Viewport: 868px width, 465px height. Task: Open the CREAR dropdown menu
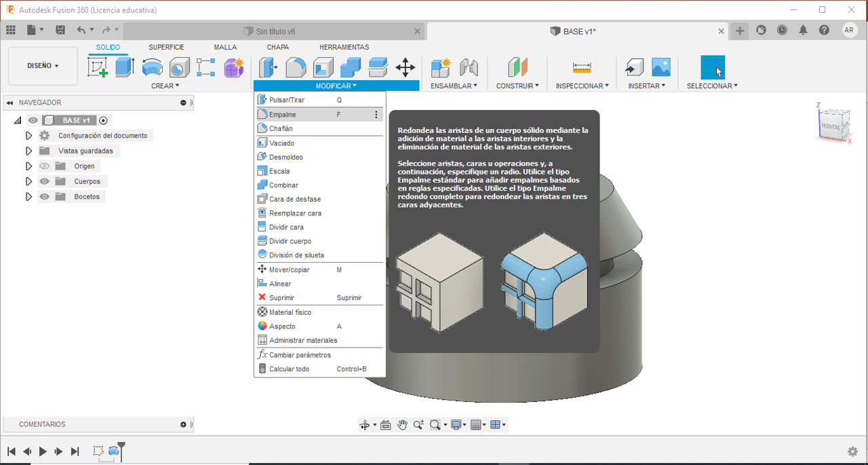(165, 86)
